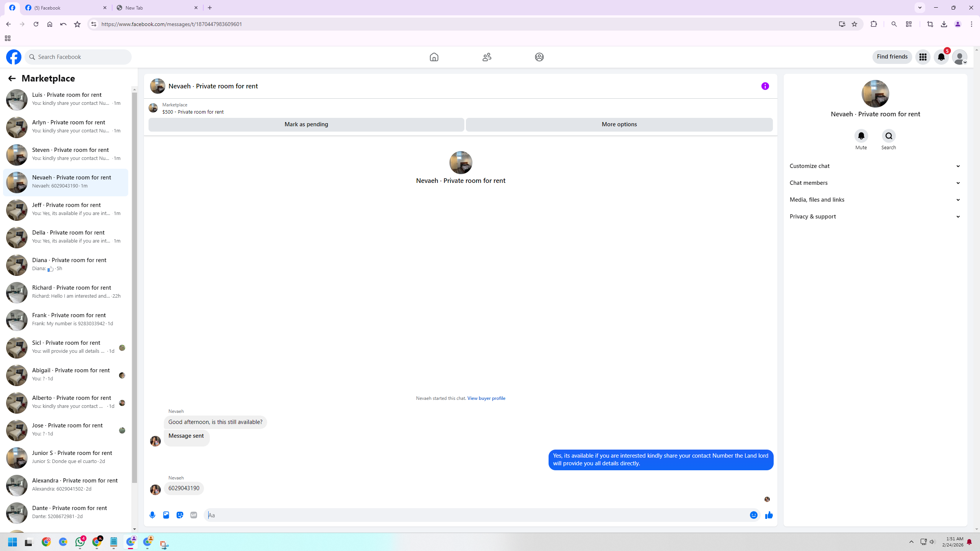Open the emoji picker in message box

[753, 515]
